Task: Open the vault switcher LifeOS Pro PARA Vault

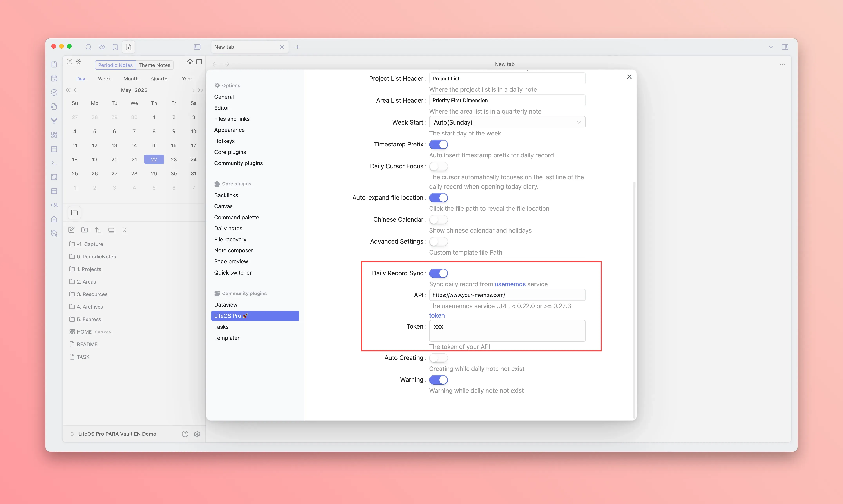Action: coord(117,434)
